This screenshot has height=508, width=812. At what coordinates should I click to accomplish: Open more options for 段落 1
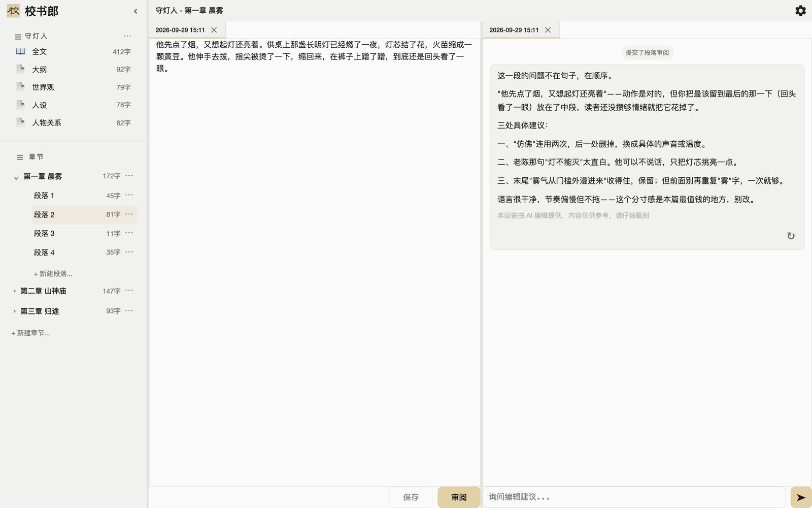[129, 195]
